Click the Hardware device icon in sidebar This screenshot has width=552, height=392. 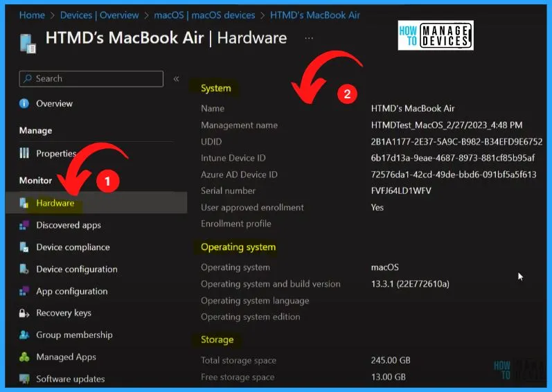point(24,203)
